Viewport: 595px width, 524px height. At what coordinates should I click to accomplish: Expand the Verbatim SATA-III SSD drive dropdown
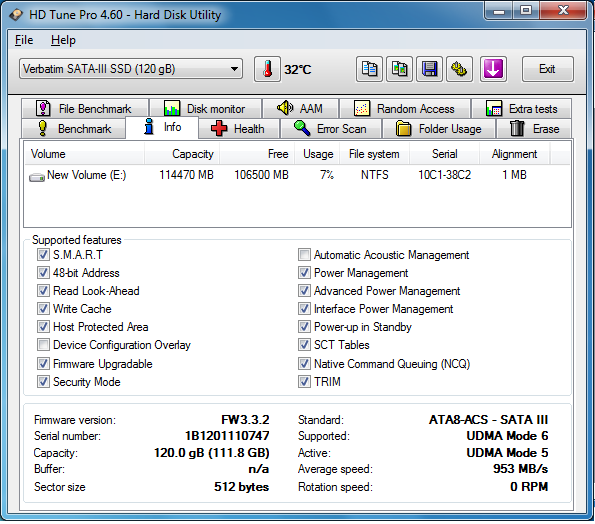point(131,69)
